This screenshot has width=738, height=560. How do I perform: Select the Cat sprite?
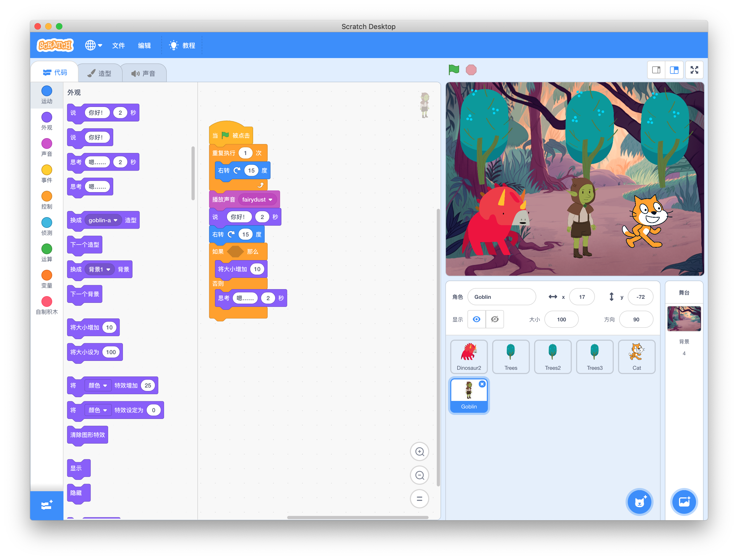tap(637, 357)
